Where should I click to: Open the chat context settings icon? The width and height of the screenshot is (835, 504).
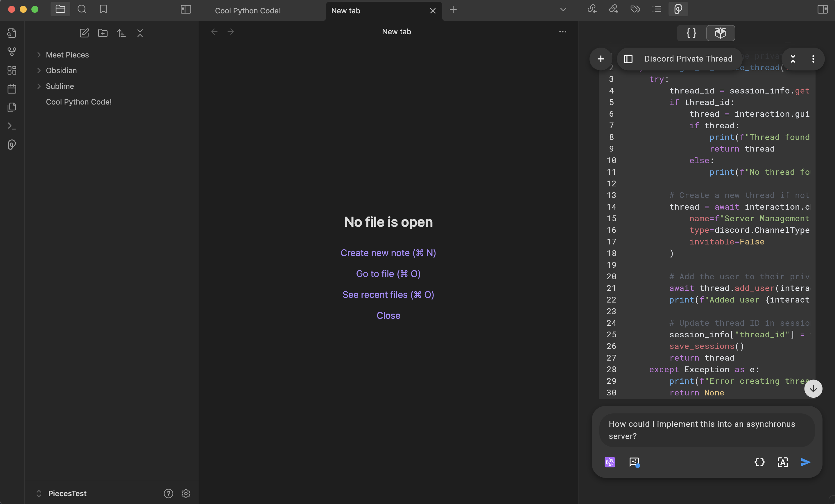click(x=634, y=462)
